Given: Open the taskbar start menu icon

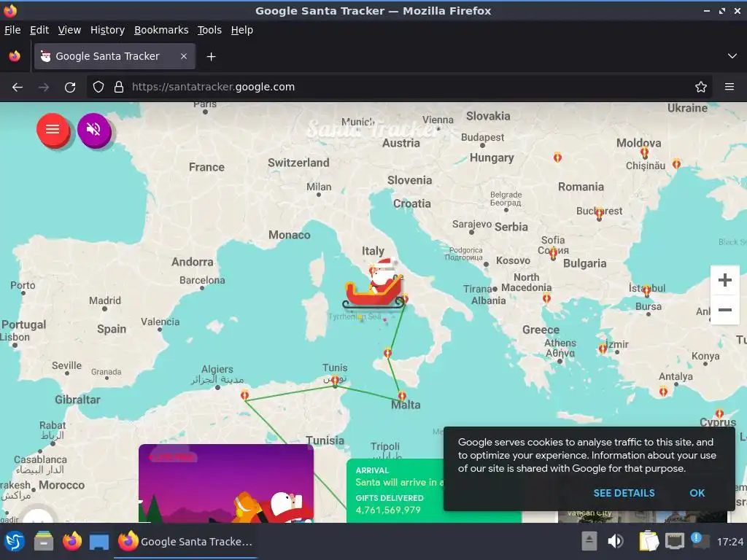Looking at the screenshot, I should pyautogui.click(x=15, y=542).
